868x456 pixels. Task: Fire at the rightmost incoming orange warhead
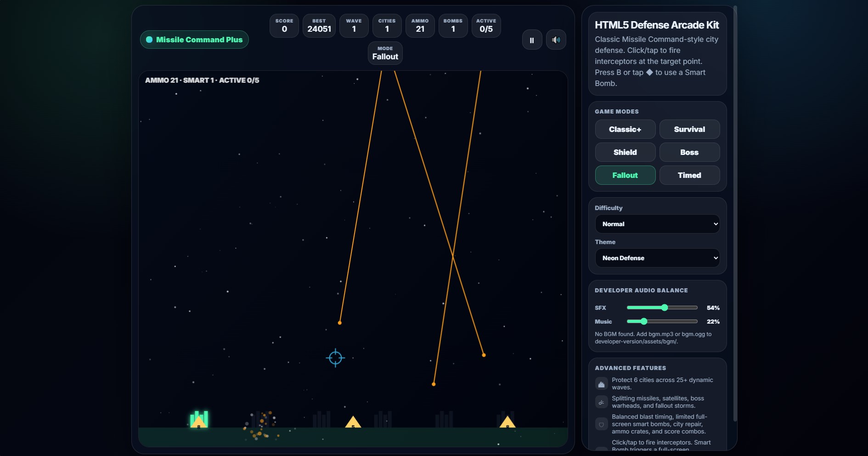pos(484,355)
